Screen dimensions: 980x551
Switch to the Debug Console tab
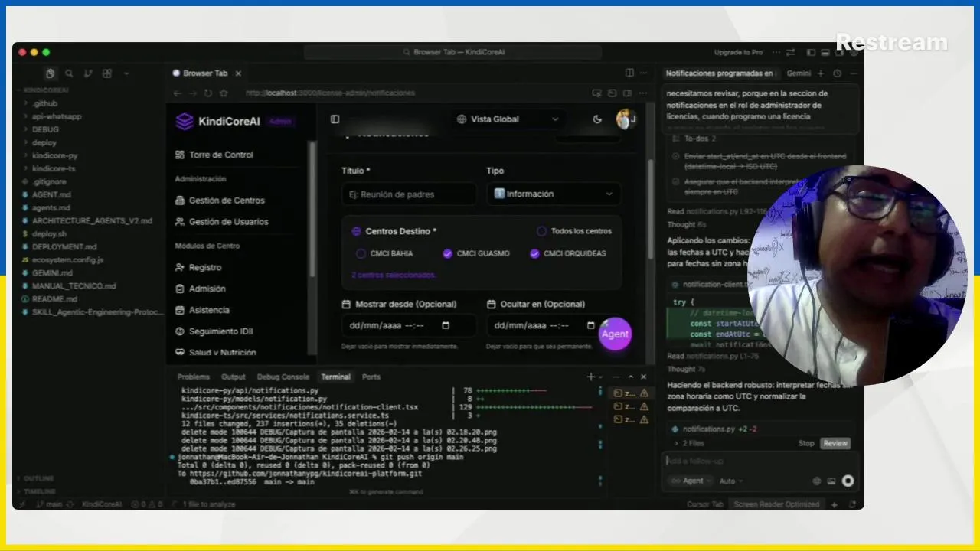283,377
